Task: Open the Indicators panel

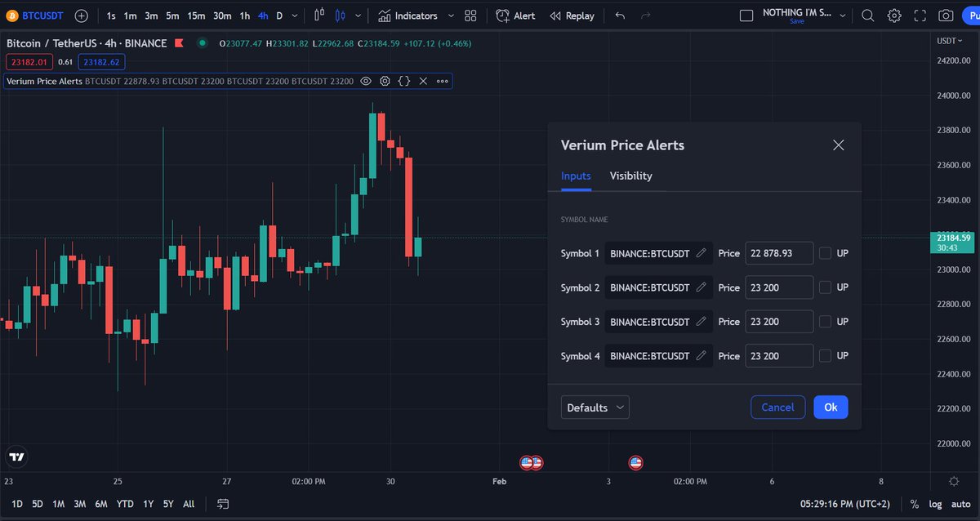Action: coord(408,16)
